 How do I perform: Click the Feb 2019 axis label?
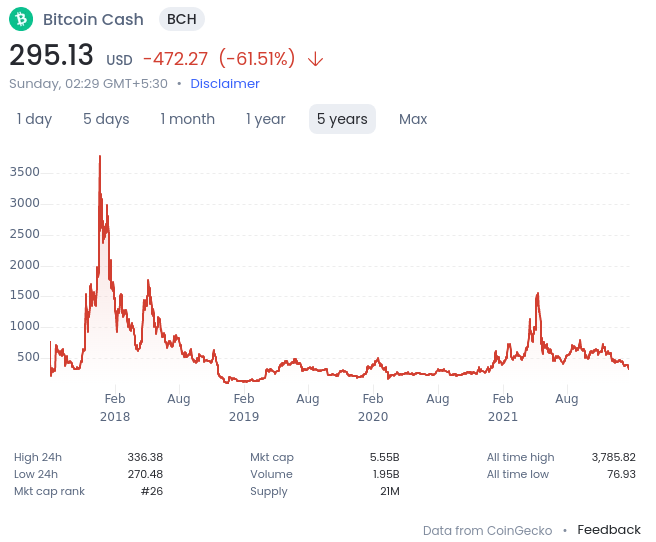(244, 407)
